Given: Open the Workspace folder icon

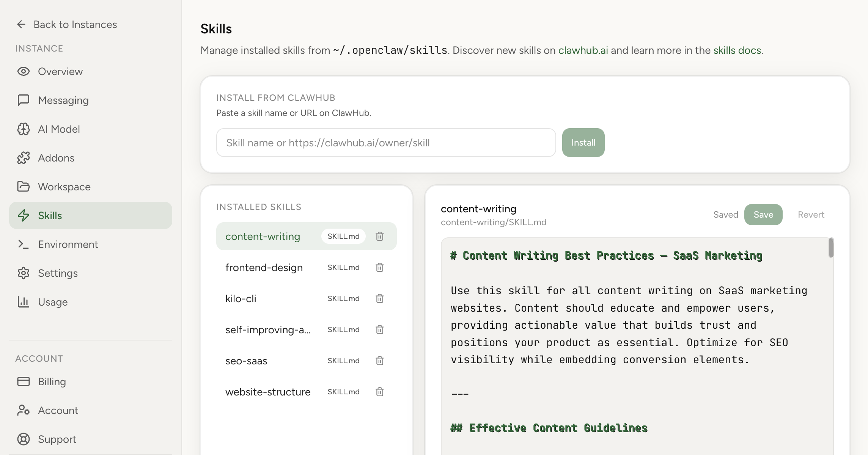Looking at the screenshot, I should (23, 187).
